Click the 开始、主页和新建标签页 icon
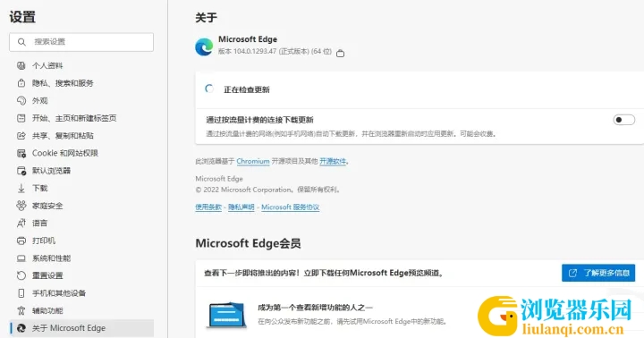Image resolution: width=644 pixels, height=338 pixels. (21, 118)
